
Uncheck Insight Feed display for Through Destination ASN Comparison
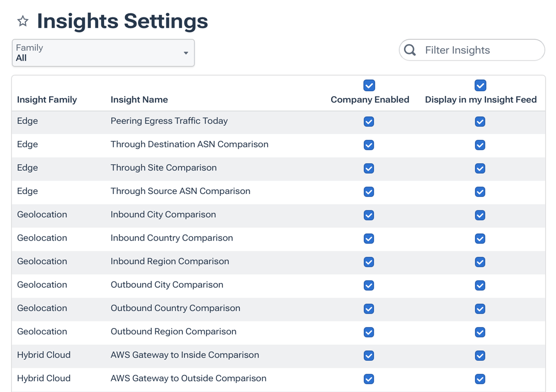(480, 145)
